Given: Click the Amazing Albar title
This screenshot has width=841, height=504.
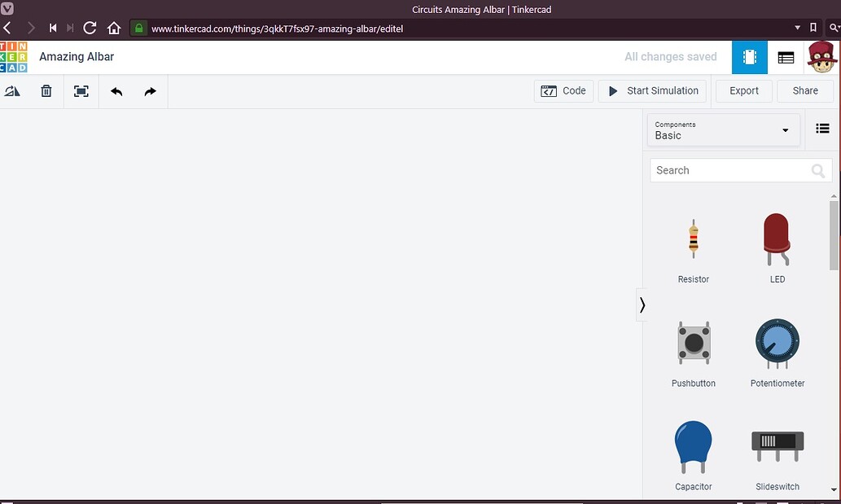Looking at the screenshot, I should coord(77,57).
